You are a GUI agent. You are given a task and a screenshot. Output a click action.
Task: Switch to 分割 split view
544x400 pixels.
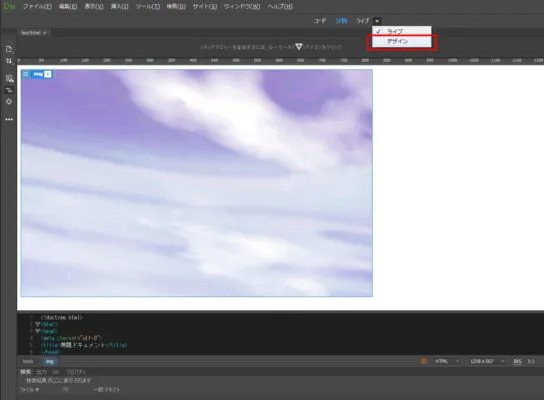(x=341, y=21)
